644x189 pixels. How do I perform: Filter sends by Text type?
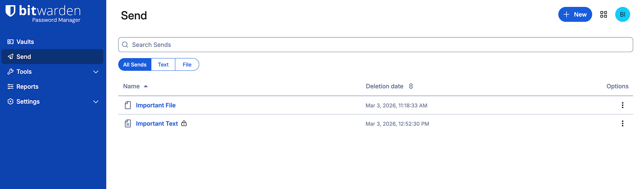pyautogui.click(x=163, y=65)
